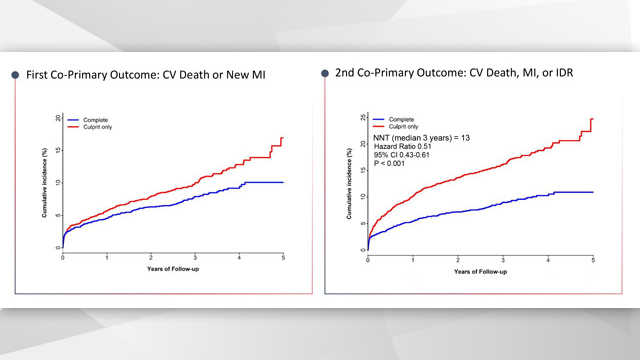This screenshot has height=360, width=640.
Task: Click the blue legend line in right chart
Action: (378, 120)
